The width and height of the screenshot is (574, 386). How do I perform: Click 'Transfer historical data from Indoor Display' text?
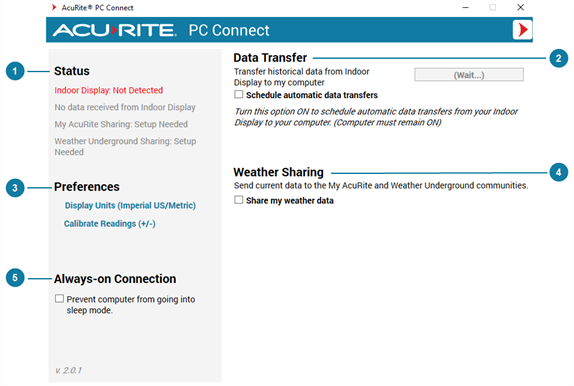tap(302, 77)
